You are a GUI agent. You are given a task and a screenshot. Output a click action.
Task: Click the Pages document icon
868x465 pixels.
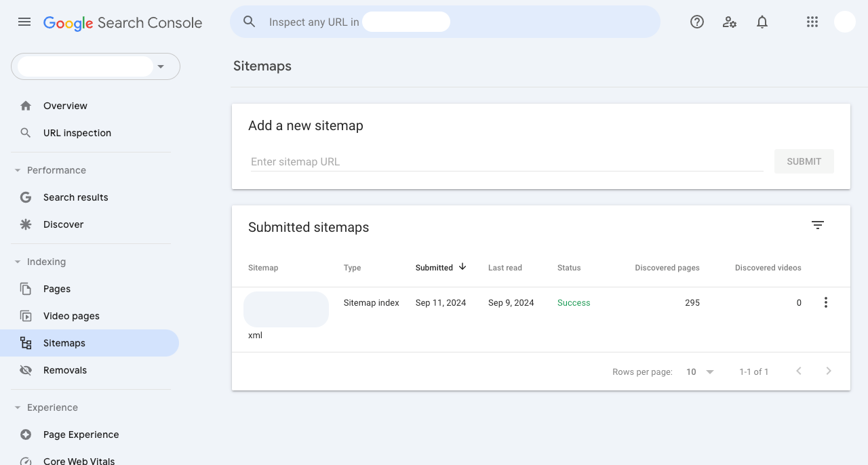click(x=26, y=289)
